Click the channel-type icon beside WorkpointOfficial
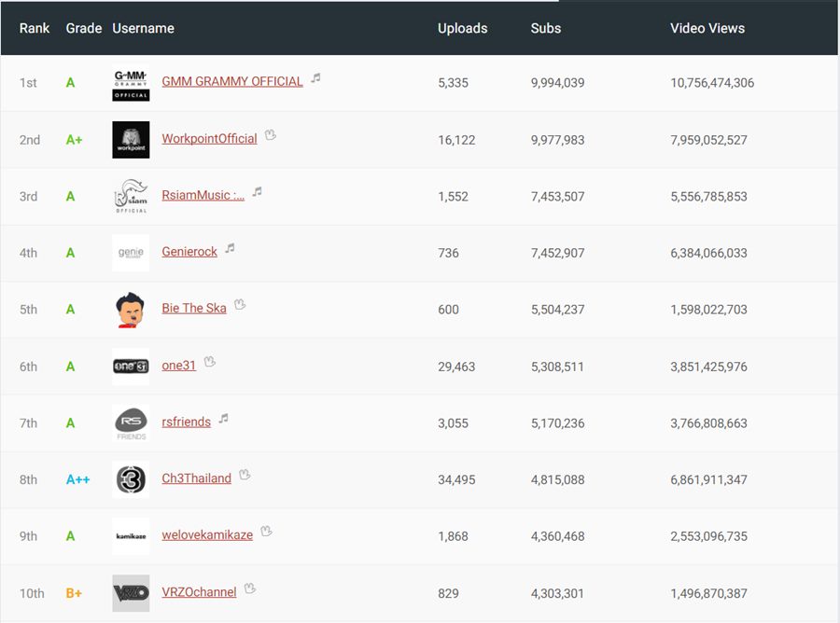Viewport: 840px width, 623px height. point(271,135)
